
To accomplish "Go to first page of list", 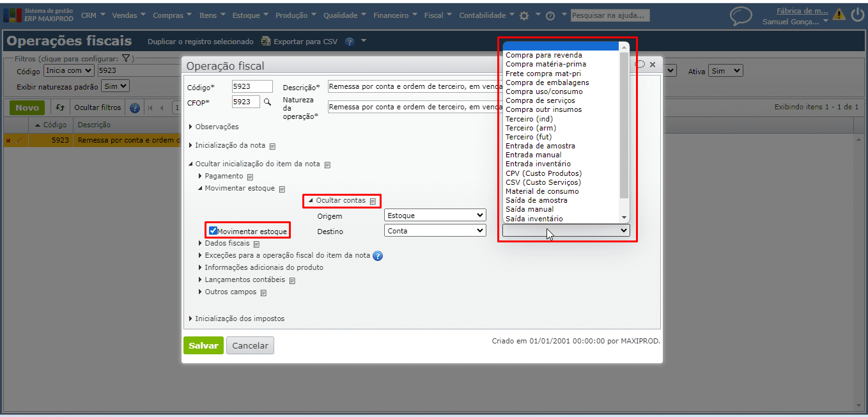I will pos(150,107).
